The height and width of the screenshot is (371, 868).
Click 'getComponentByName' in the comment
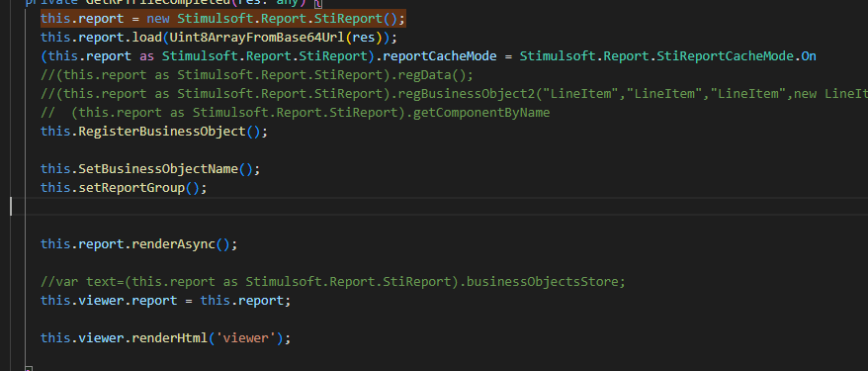pyautogui.click(x=481, y=113)
